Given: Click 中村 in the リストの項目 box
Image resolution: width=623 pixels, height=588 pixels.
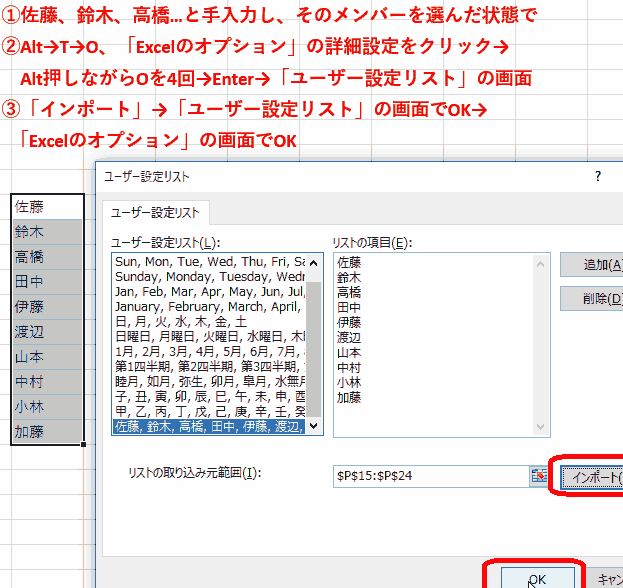Looking at the screenshot, I should click(x=349, y=368).
